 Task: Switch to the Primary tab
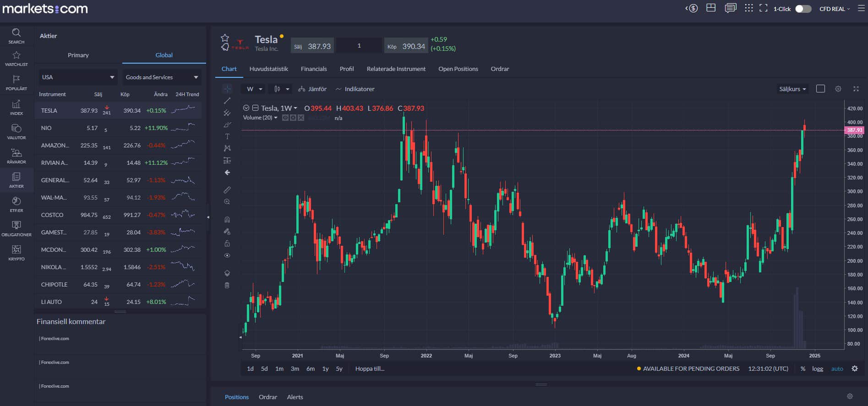point(78,55)
